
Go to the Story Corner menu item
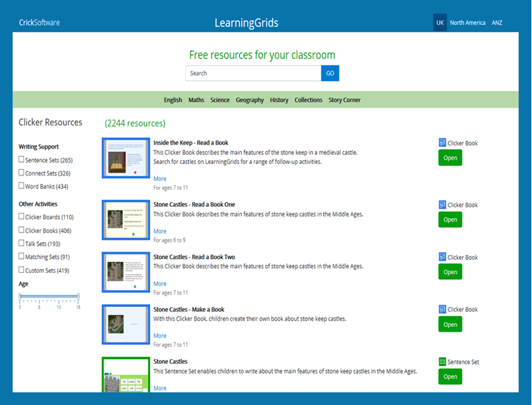pos(344,100)
